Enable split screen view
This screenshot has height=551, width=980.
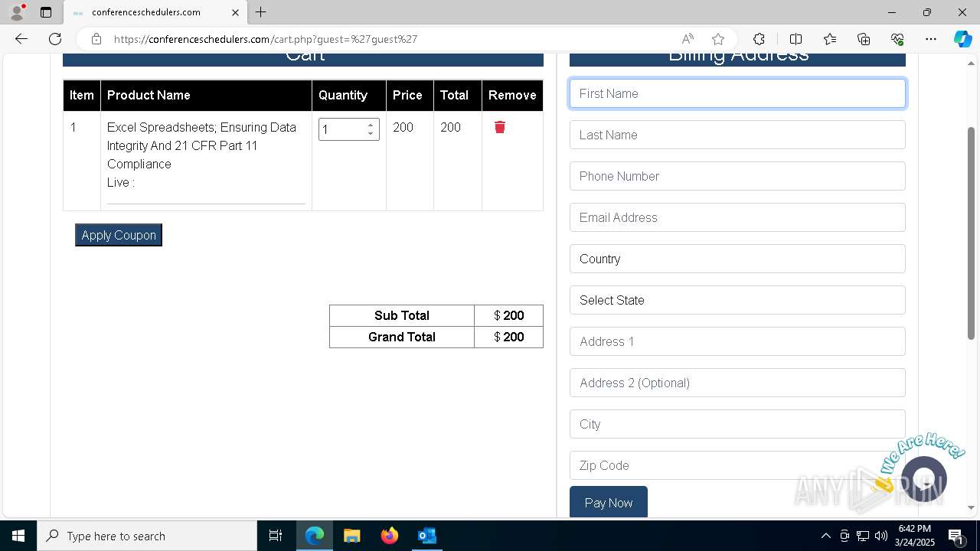[x=795, y=39]
